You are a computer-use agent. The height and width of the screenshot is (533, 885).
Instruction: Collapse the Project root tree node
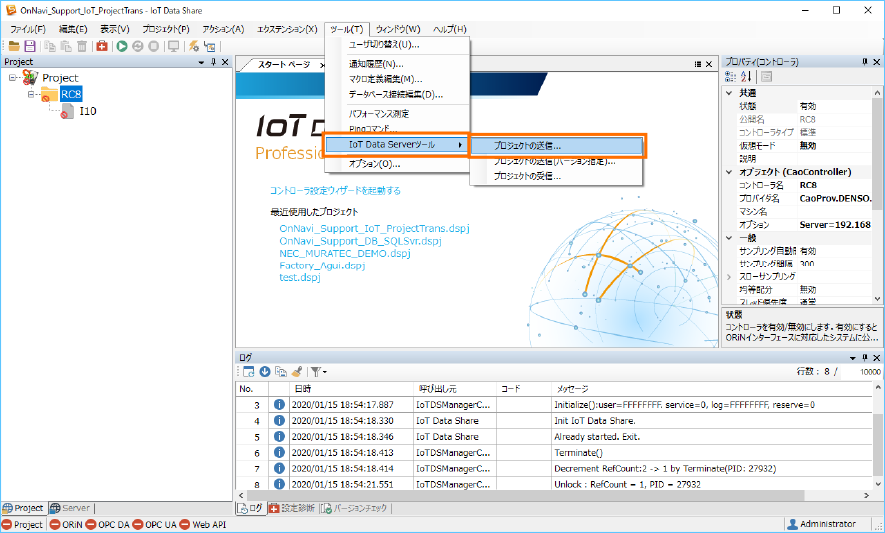coord(13,78)
